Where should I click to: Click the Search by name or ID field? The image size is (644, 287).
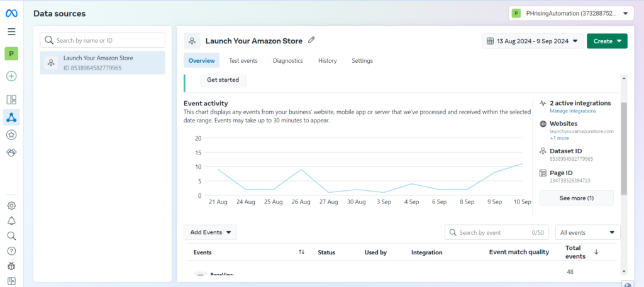103,40
